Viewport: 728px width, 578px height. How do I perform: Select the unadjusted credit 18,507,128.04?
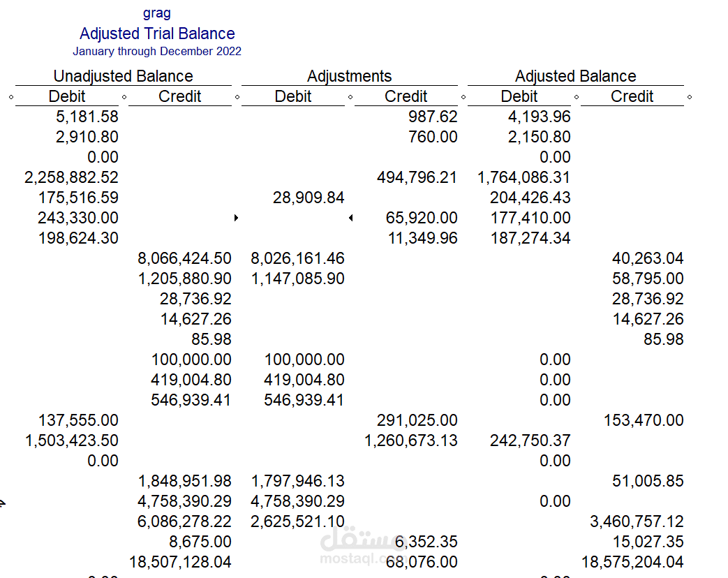[180, 562]
